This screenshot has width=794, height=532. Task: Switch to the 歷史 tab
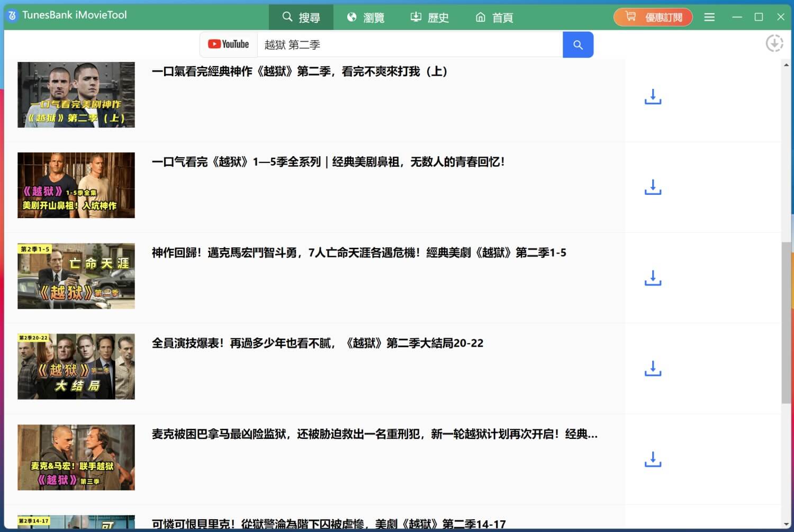pos(430,17)
